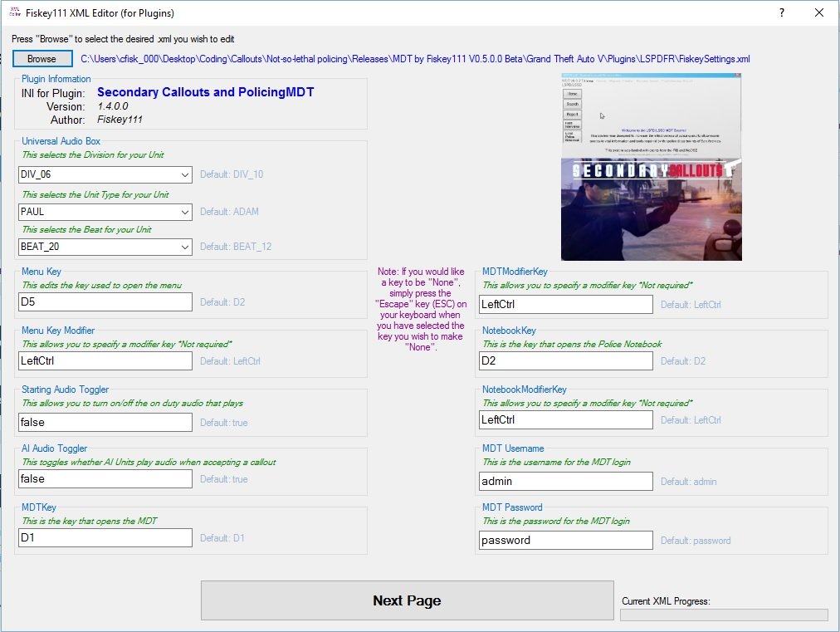The image size is (840, 632).
Task: Open the Beat dropdown showing BEAT_20
Action: pos(105,247)
